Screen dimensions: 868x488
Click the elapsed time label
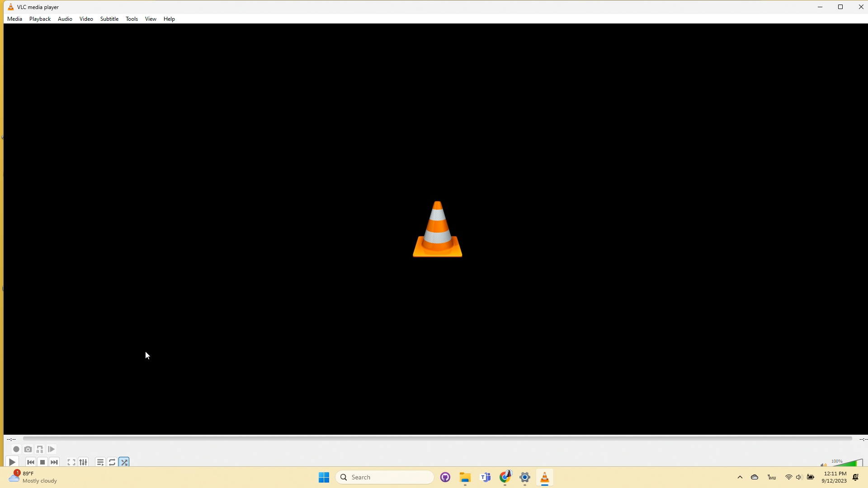11,439
